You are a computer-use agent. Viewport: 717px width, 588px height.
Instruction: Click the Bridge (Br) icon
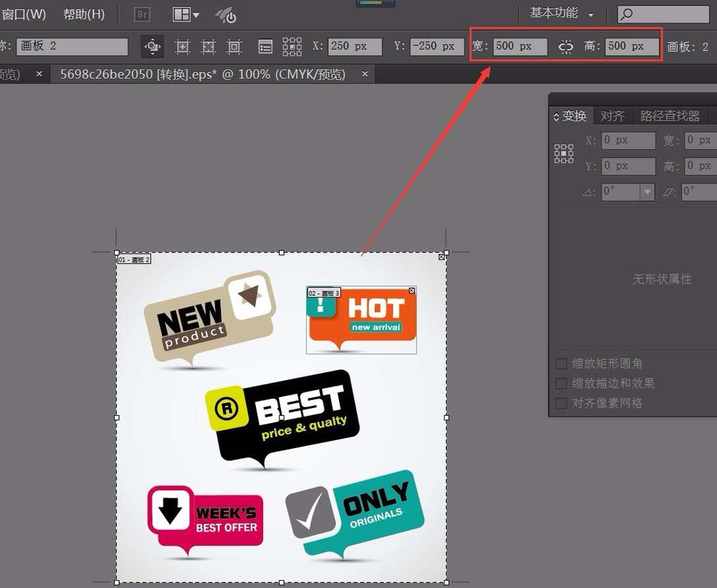pos(142,14)
